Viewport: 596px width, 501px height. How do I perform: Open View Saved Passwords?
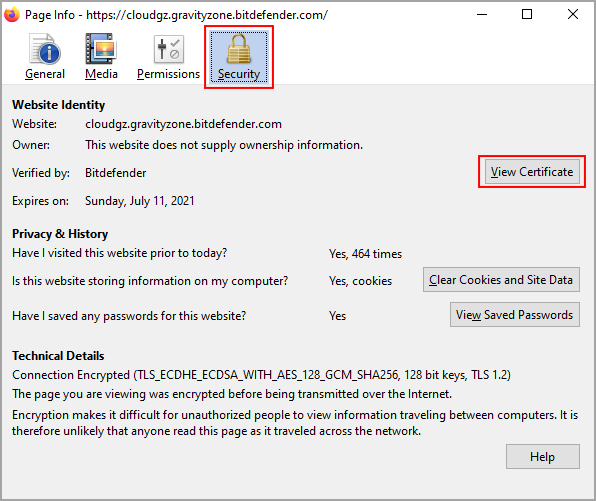515,315
